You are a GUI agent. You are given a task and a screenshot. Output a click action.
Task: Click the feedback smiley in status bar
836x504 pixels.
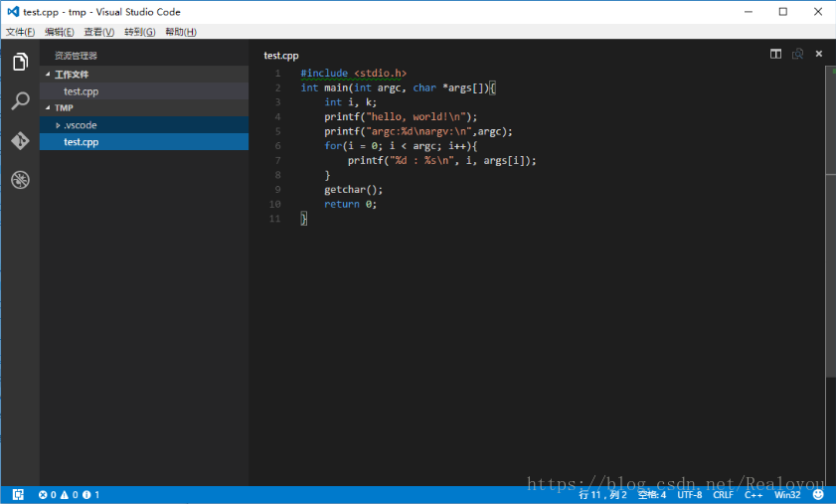tap(818, 494)
